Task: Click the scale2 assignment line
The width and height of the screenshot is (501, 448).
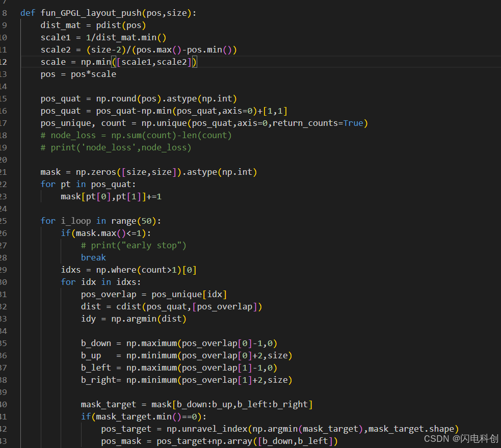Action: (x=138, y=50)
